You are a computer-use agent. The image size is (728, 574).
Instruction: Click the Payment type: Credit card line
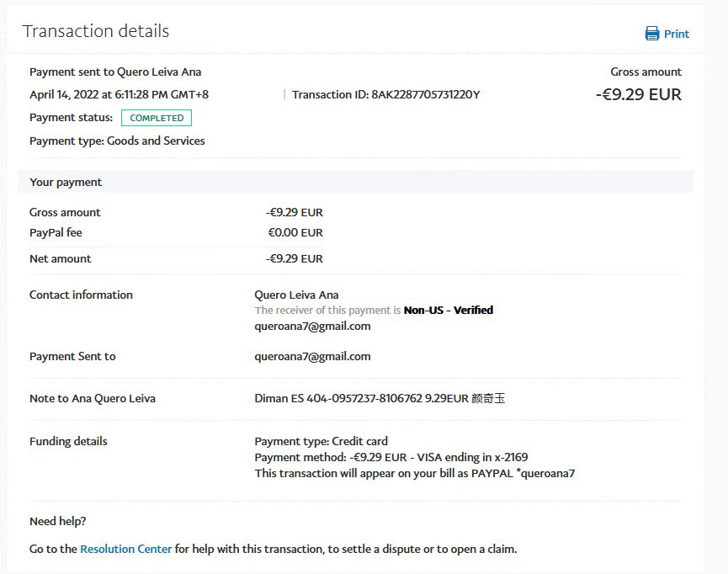tap(321, 441)
